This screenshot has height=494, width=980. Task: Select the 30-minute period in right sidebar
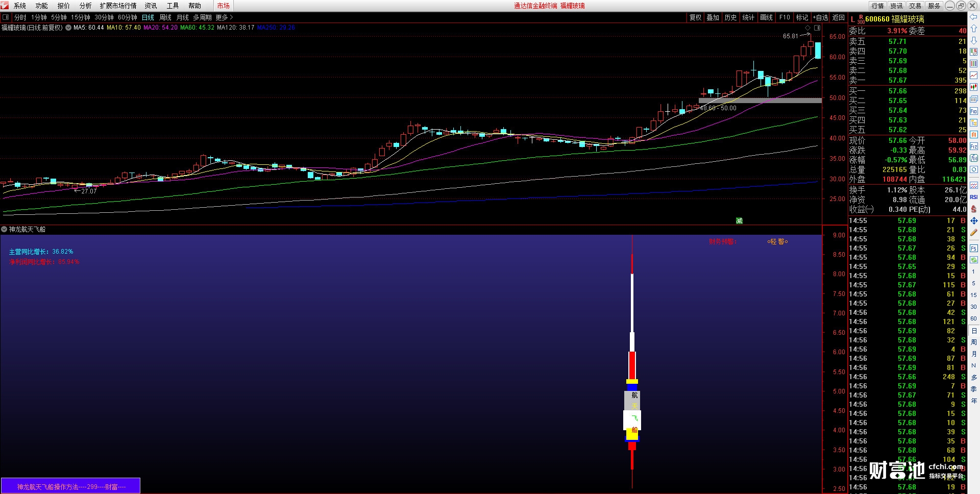tap(974, 307)
